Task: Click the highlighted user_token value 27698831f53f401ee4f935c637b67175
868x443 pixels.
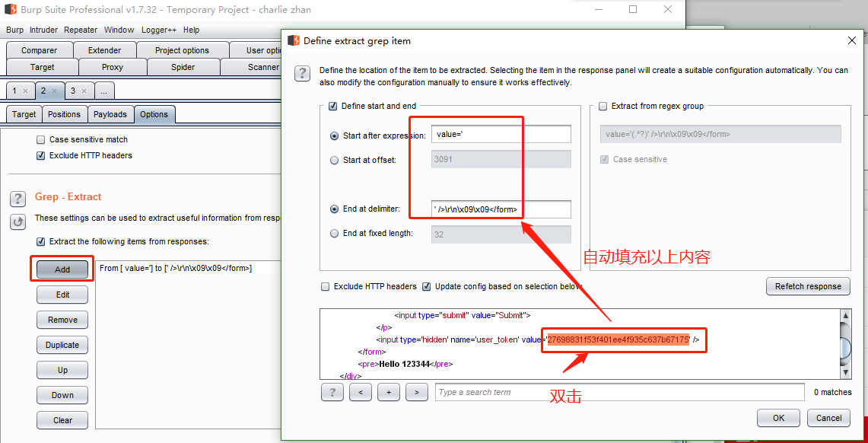Action: click(618, 339)
